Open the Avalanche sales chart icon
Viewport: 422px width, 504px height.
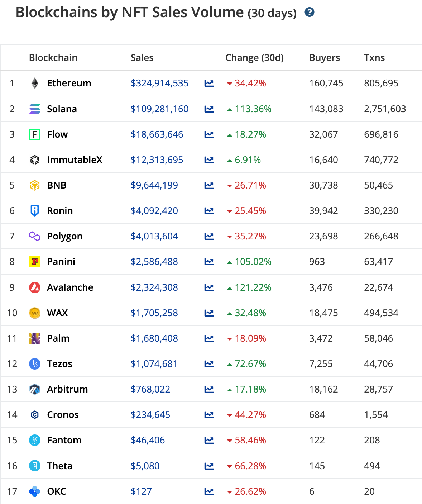point(209,287)
